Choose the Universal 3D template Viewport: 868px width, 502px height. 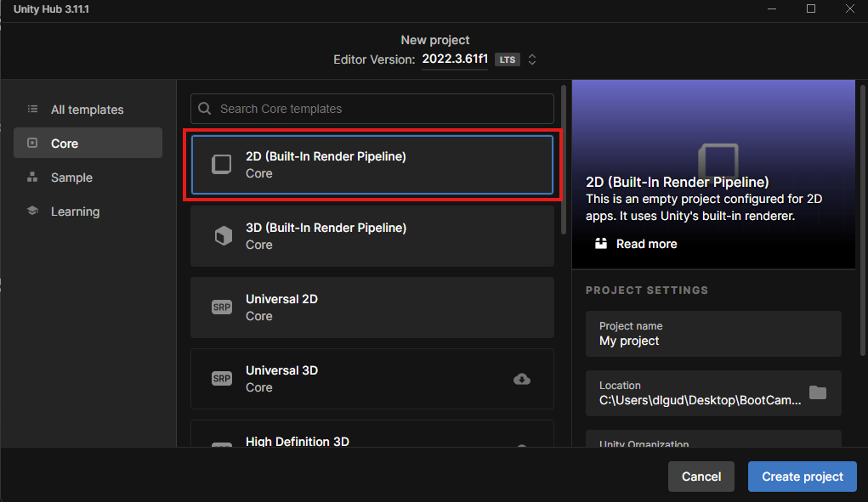pyautogui.click(x=372, y=379)
